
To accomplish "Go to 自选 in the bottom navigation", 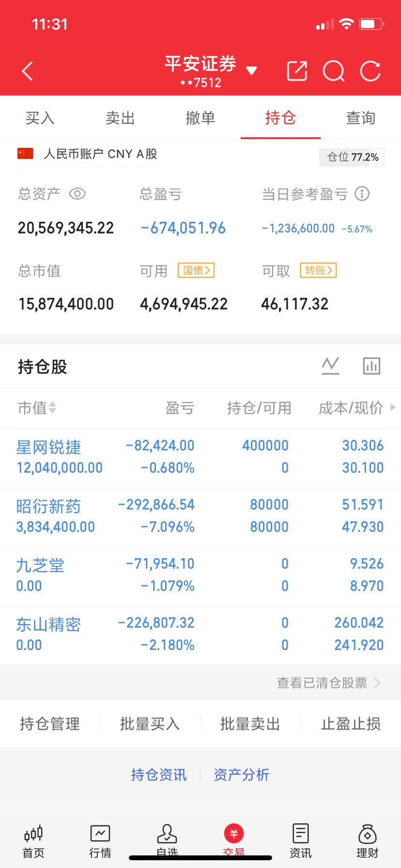I will click(167, 840).
